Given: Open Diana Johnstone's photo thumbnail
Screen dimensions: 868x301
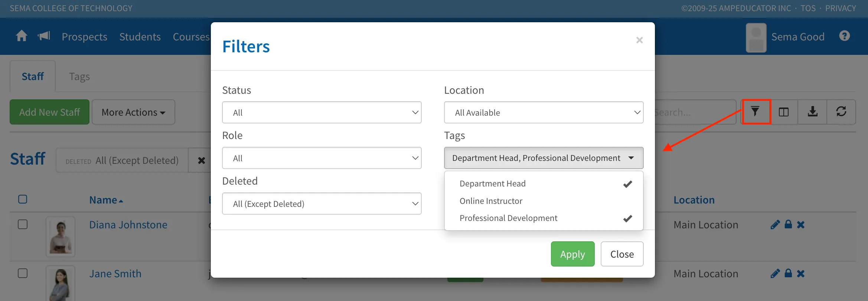Looking at the screenshot, I should [x=61, y=237].
